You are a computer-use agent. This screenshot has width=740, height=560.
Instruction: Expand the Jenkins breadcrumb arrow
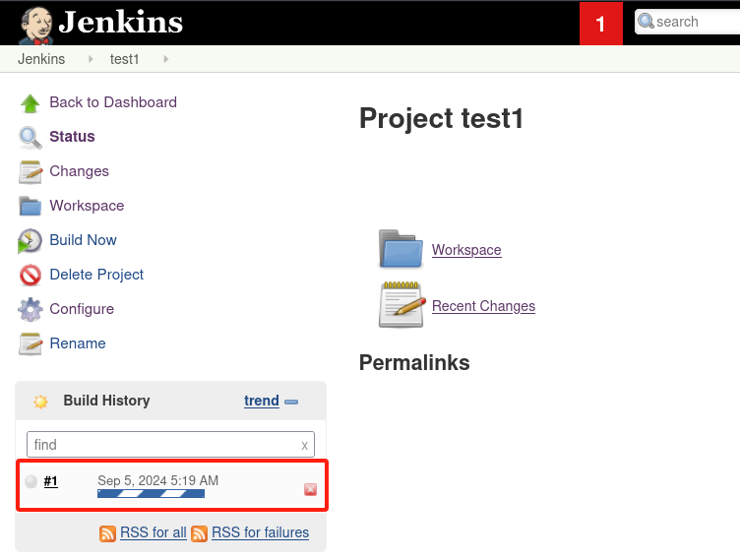click(x=91, y=59)
